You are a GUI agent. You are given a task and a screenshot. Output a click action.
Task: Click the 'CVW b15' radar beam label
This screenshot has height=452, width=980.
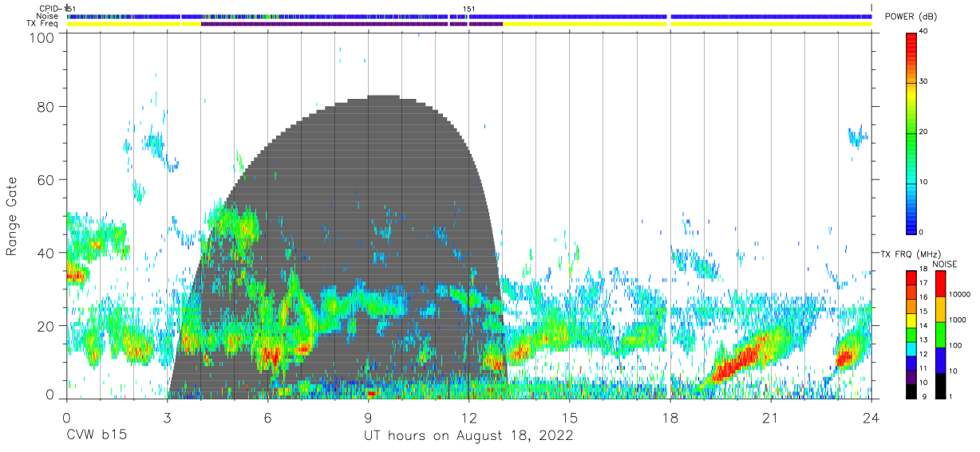click(x=96, y=436)
